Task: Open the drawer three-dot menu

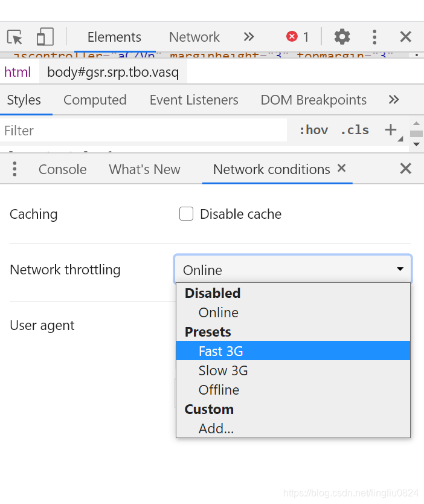Action: (x=14, y=169)
